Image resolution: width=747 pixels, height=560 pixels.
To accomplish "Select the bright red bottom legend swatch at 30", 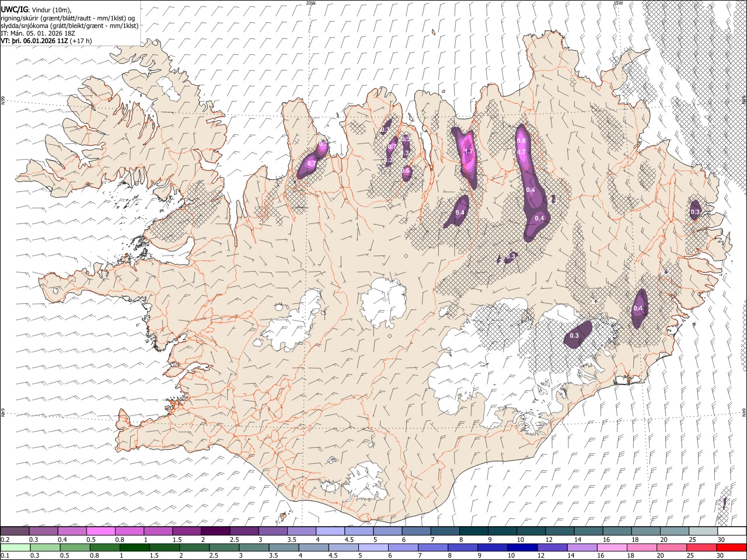I will pyautogui.click(x=731, y=548).
